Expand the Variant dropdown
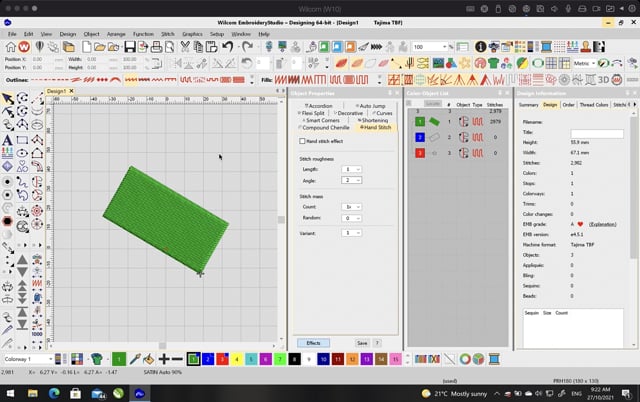The width and height of the screenshot is (640, 402). 351,232
